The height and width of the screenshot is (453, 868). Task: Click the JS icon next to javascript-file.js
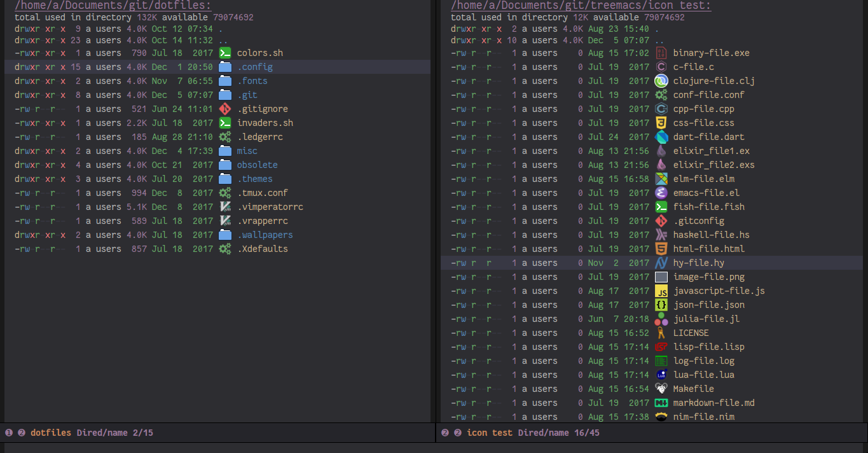[x=661, y=291]
